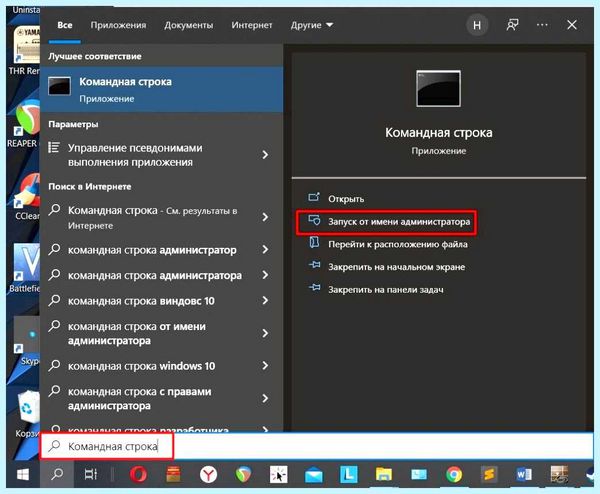The width and height of the screenshot is (600, 494).
Task: Launch Yandex browser from taskbar
Action: 208,475
